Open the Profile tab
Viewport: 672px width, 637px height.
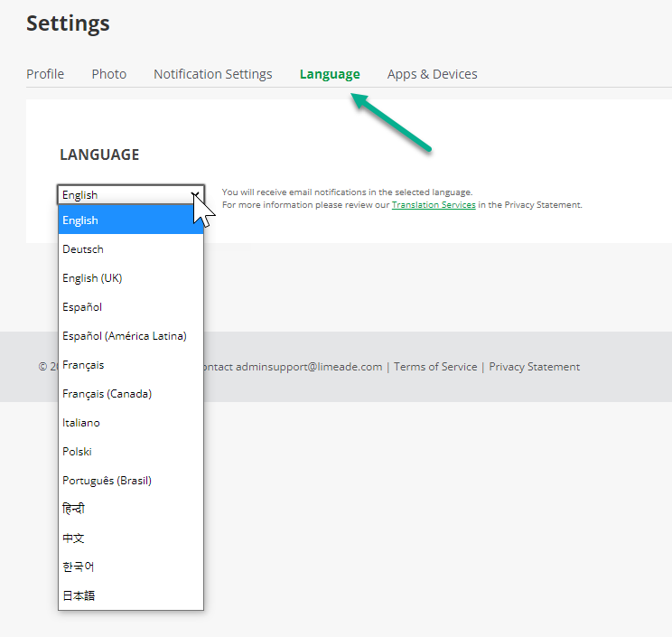[45, 74]
